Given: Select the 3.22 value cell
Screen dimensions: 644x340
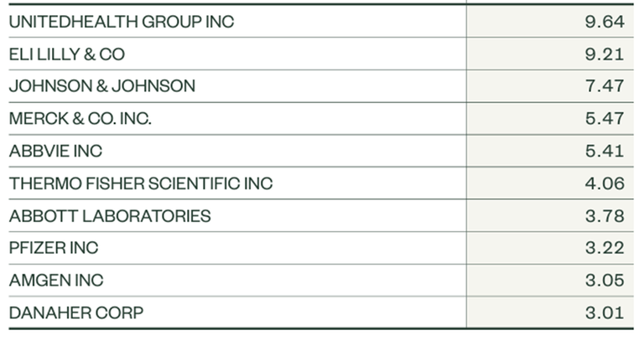Looking at the screenshot, I should pos(605,248).
